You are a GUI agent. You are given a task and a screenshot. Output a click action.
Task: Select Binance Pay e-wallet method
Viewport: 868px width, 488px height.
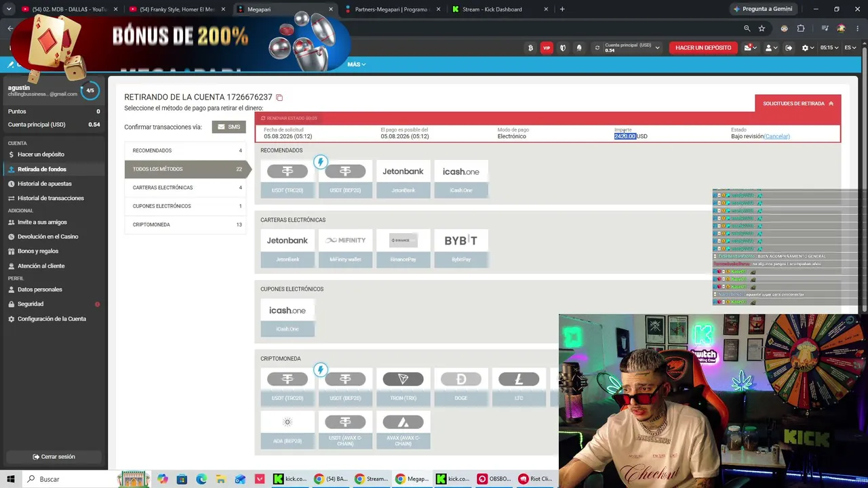pos(403,248)
